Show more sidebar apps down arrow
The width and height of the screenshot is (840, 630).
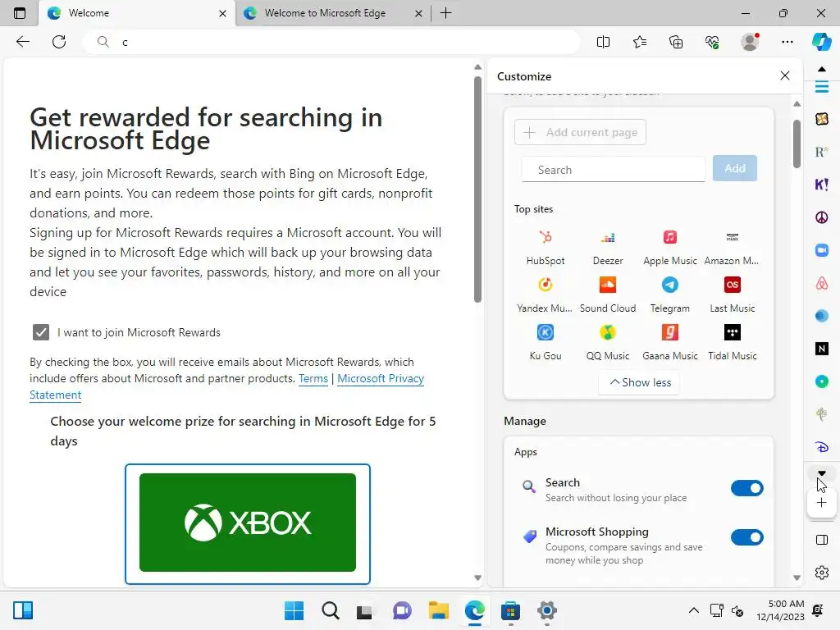tap(821, 473)
